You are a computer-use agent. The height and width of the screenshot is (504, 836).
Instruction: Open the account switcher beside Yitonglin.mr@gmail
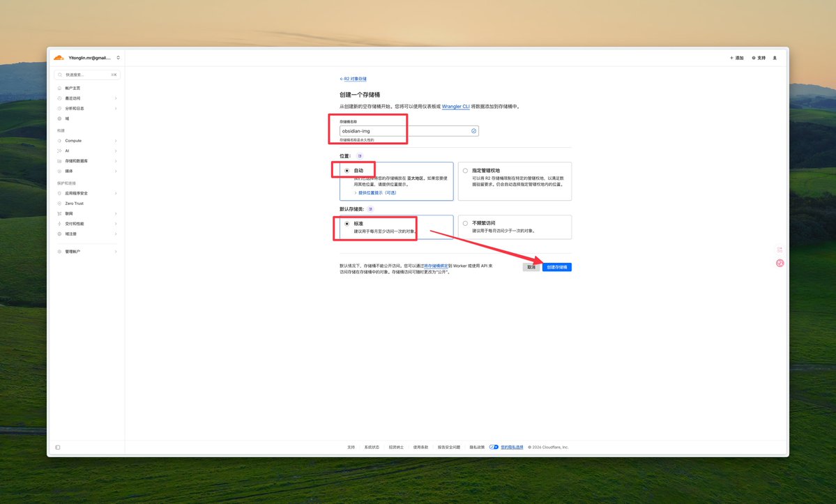point(119,58)
